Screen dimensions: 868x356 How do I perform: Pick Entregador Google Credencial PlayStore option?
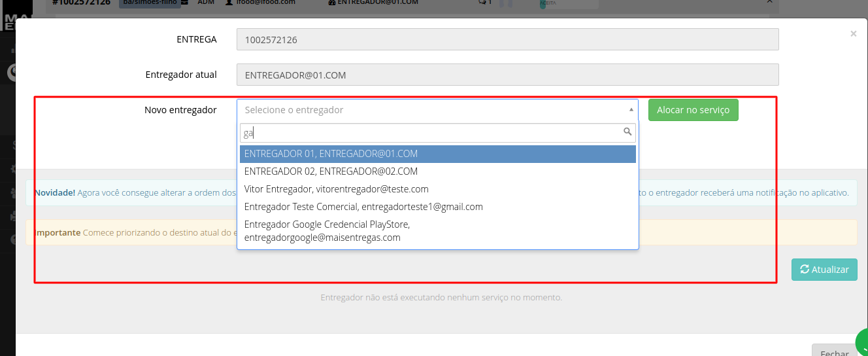click(x=437, y=231)
